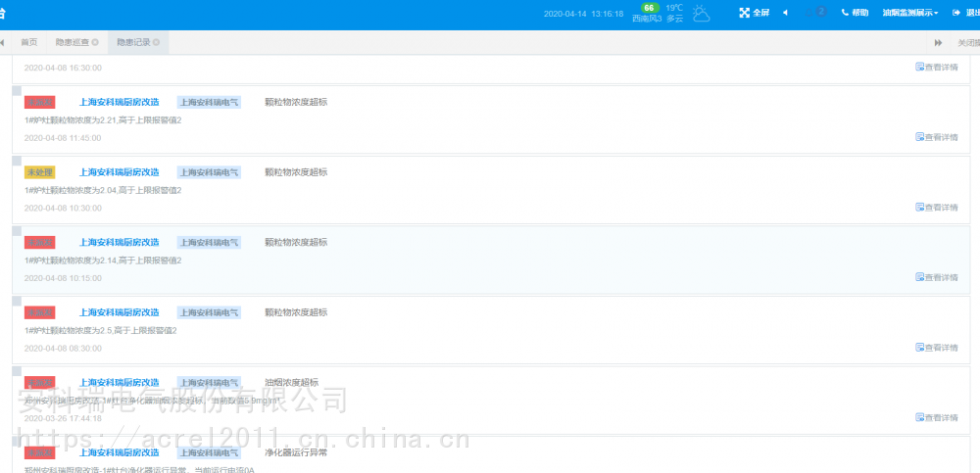The width and height of the screenshot is (980, 473).
Task: Close the 隐患记录 tab with its x icon
Action: coord(156,42)
